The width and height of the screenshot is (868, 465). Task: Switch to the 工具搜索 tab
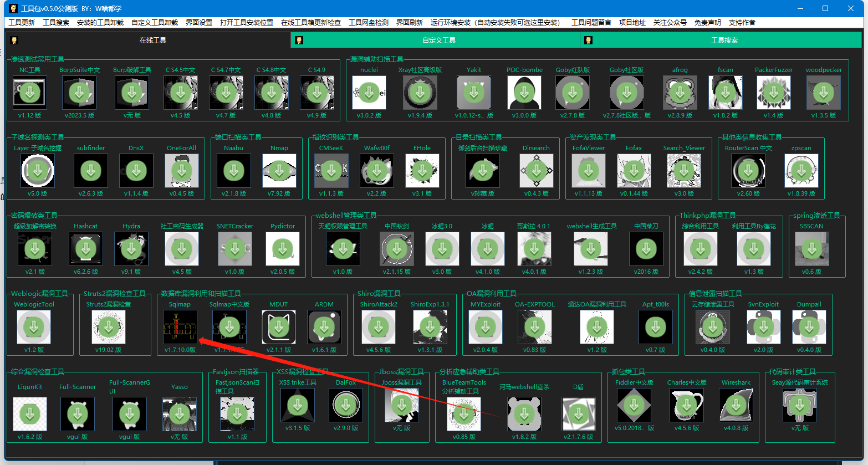point(721,40)
